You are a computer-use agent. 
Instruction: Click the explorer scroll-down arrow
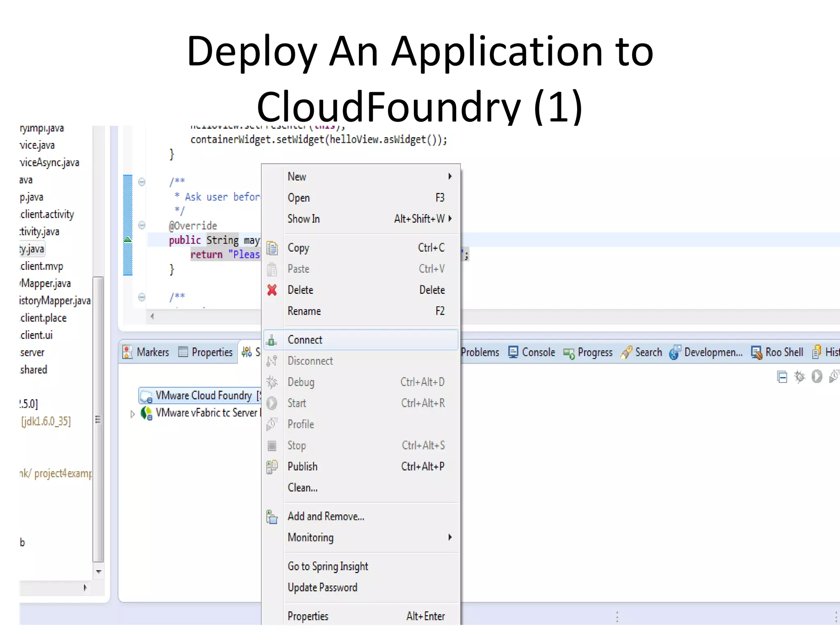tap(98, 571)
